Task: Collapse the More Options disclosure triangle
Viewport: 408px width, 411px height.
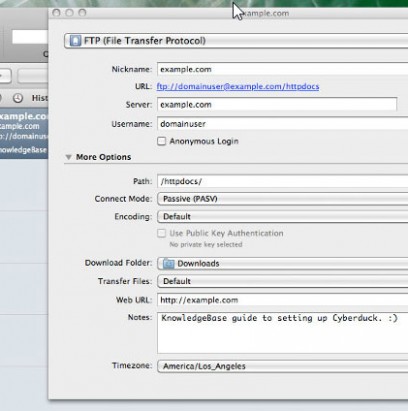Action: click(x=69, y=157)
